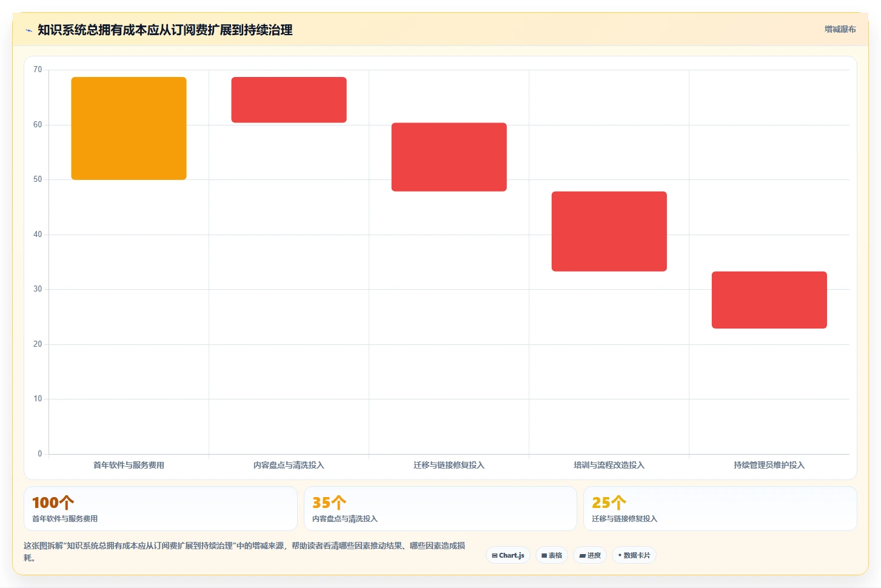Click the red 培训与流程改造投入 bar
Image resolution: width=881 pixels, height=588 pixels.
coord(609,232)
